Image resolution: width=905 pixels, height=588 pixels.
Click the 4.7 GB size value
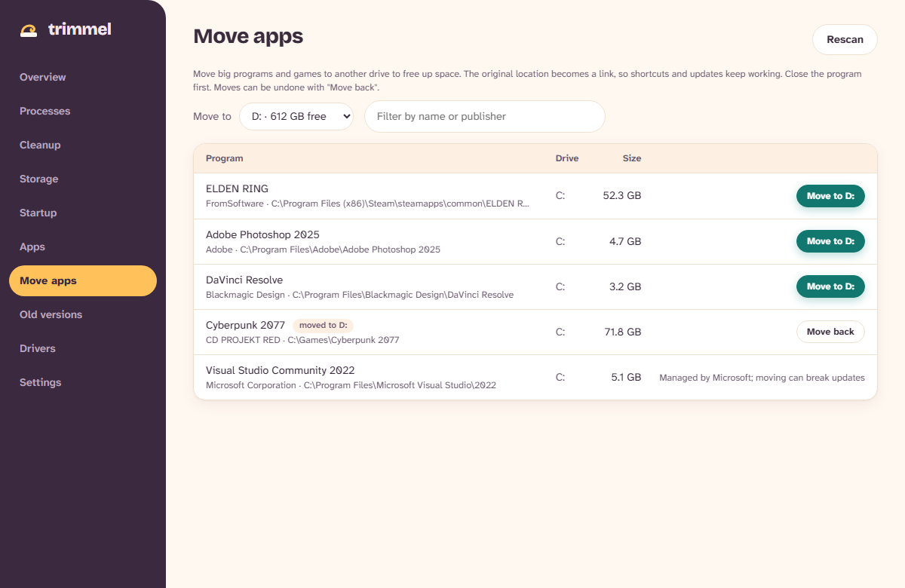(x=625, y=241)
